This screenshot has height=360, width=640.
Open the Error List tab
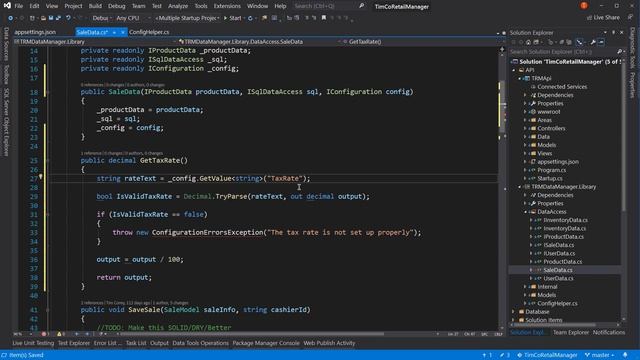click(108, 343)
